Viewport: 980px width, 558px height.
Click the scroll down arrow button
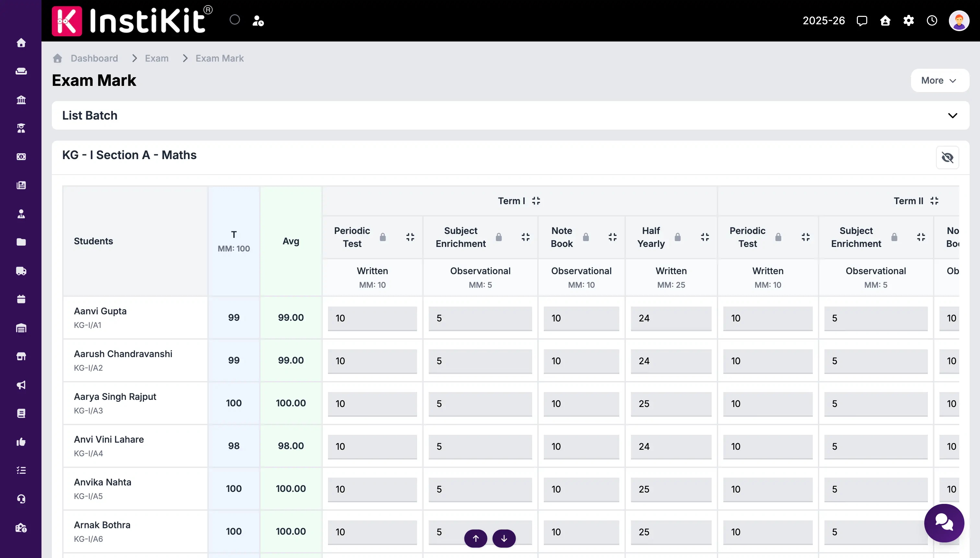click(x=504, y=538)
